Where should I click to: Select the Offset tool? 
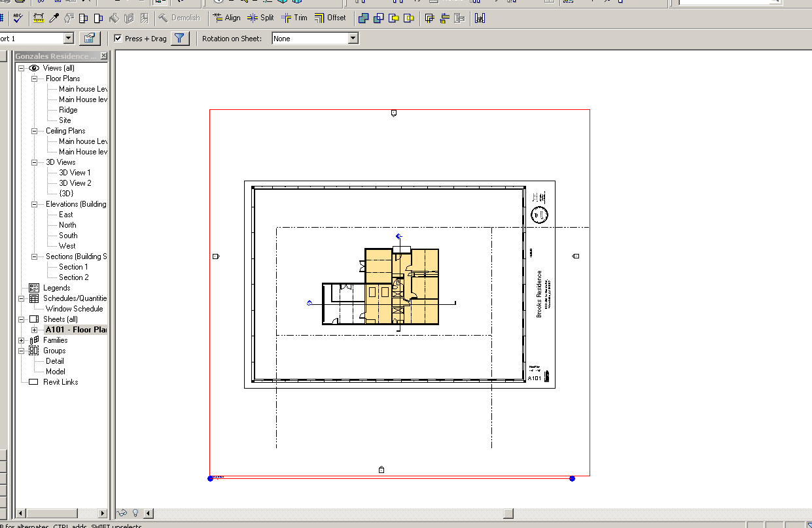coord(330,18)
